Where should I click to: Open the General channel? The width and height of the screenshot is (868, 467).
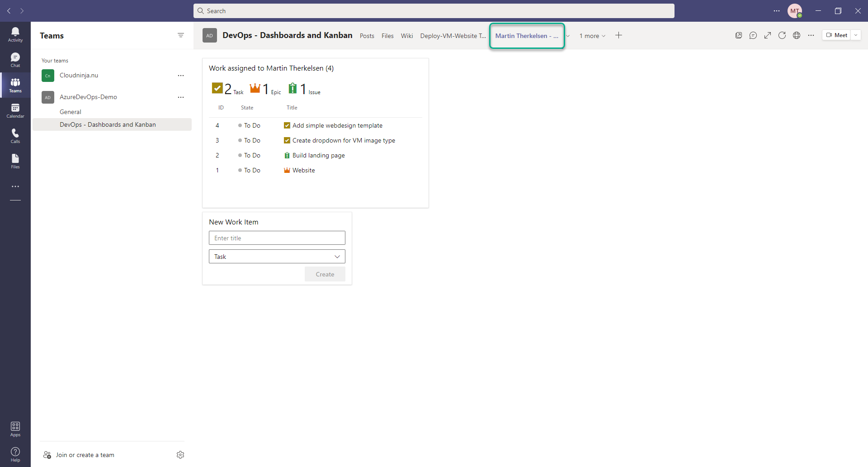71,112
